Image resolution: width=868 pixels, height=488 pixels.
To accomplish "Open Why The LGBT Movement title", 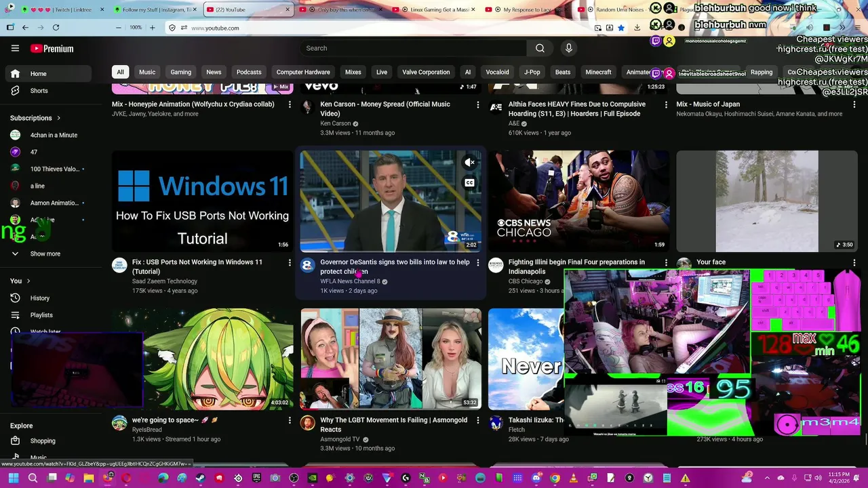I will pos(393,425).
